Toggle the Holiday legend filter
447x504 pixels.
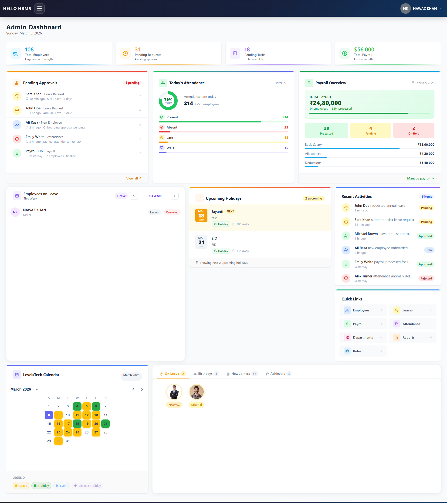[x=41, y=486]
